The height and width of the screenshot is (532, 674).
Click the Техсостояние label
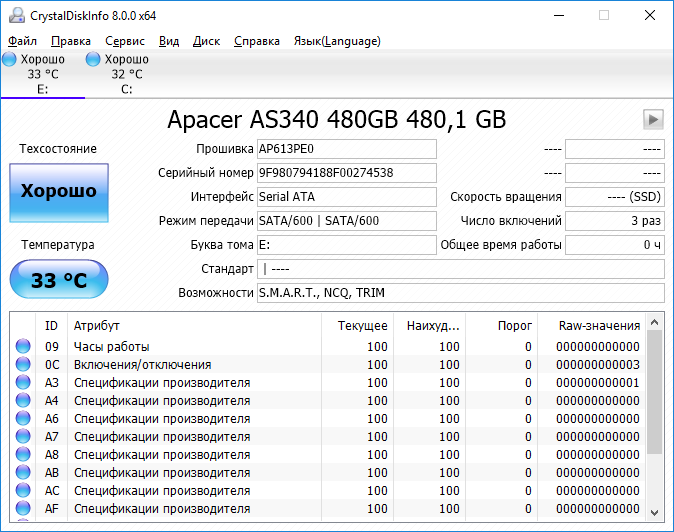pos(58,149)
